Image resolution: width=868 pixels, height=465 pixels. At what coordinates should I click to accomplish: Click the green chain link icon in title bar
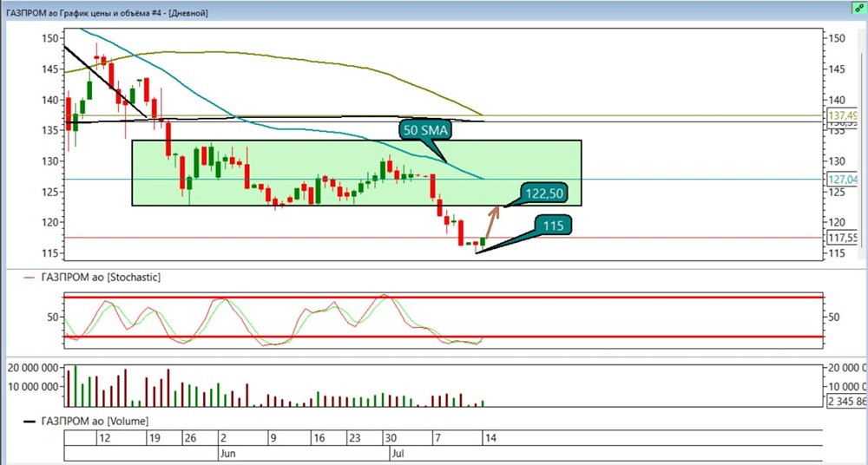[859, 9]
